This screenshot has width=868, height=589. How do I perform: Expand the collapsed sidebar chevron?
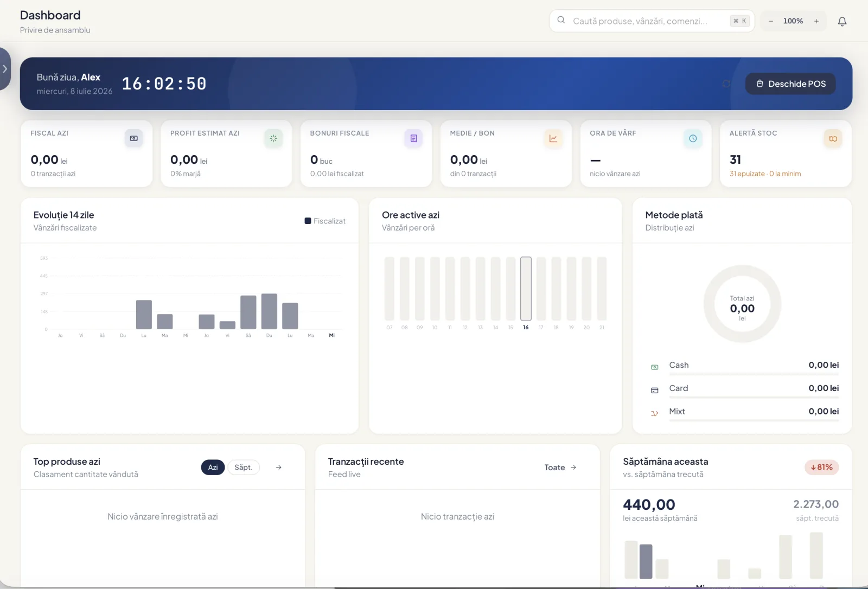click(5, 69)
